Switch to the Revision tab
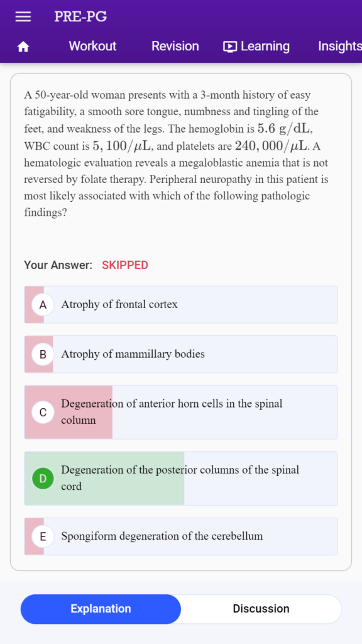 click(175, 46)
